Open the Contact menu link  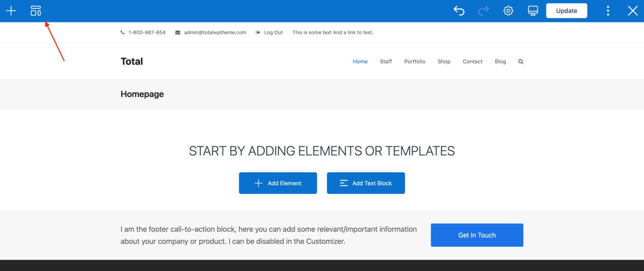[473, 62]
